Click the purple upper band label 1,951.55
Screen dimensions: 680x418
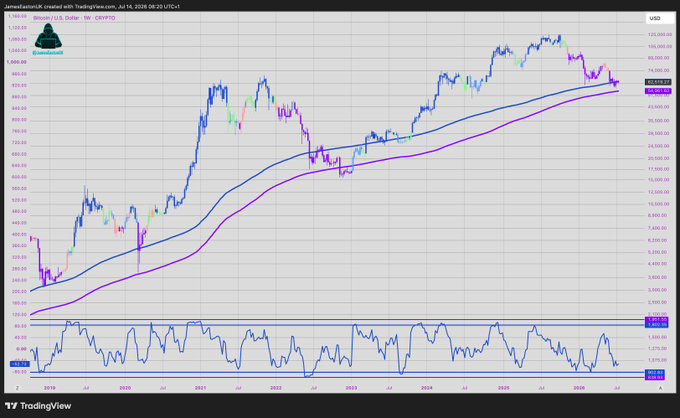[x=657, y=320]
